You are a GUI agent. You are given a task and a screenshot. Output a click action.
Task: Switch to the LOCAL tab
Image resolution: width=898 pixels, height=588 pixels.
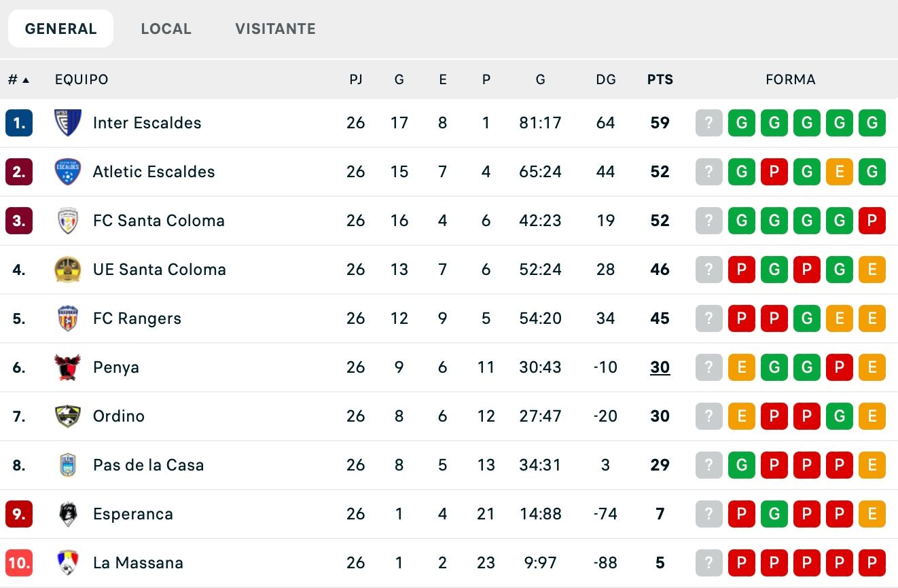click(x=166, y=29)
